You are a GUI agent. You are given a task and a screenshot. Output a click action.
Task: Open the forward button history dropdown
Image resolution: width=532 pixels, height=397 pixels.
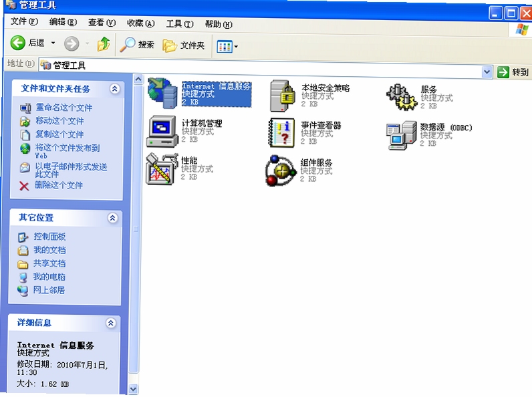pos(87,43)
